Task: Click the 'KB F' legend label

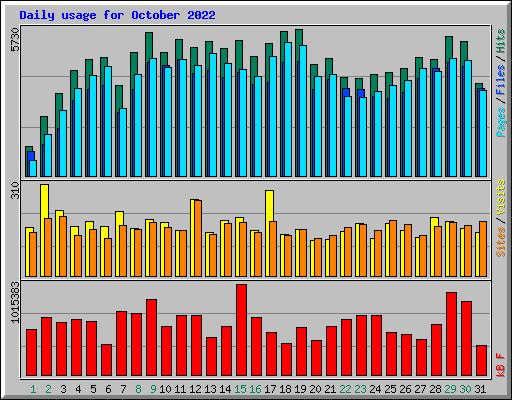Action: click(x=501, y=365)
